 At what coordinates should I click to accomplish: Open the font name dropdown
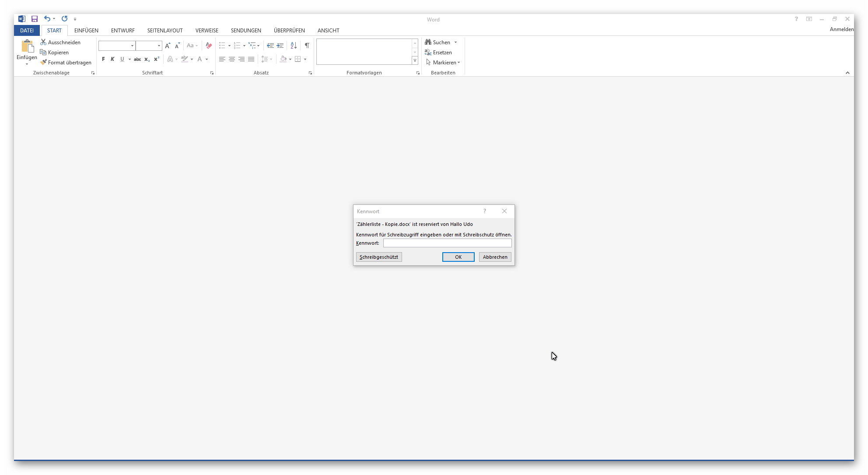click(x=132, y=46)
